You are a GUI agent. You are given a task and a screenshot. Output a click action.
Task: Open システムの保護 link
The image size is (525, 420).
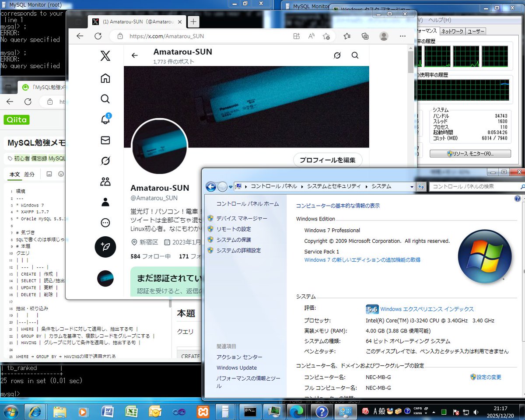[x=234, y=240]
